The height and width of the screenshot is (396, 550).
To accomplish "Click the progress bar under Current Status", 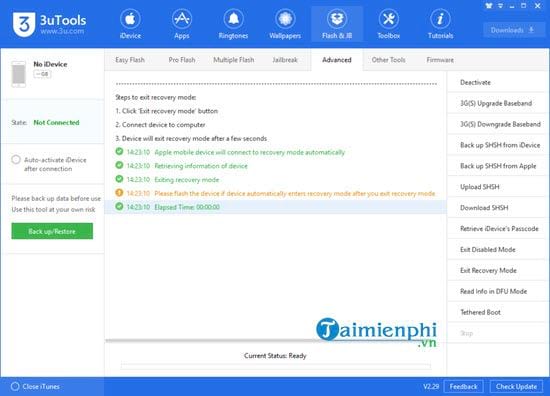I will 276,366.
